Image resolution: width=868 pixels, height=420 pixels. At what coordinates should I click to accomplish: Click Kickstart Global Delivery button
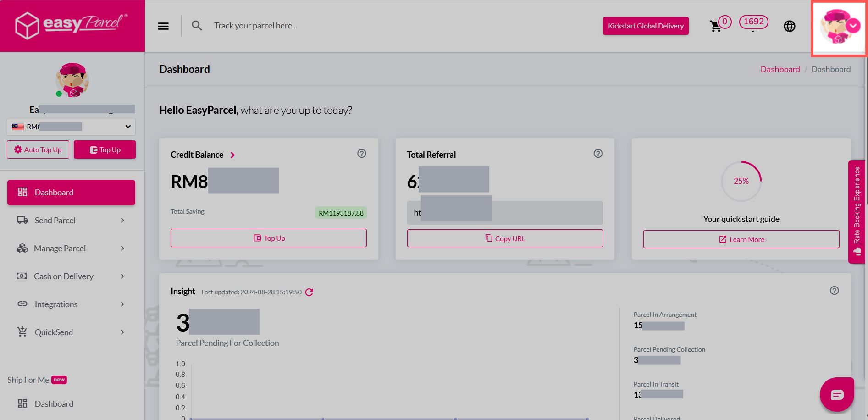[x=646, y=26]
